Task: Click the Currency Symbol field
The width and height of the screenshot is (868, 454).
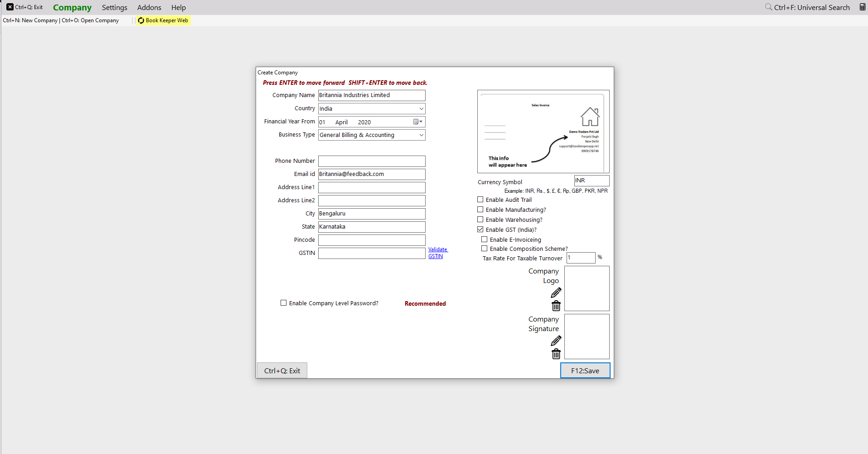Action: (592, 181)
